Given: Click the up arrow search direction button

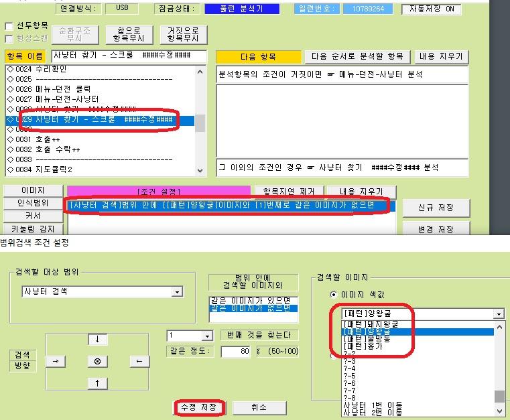Looking at the screenshot, I should 98,383.
